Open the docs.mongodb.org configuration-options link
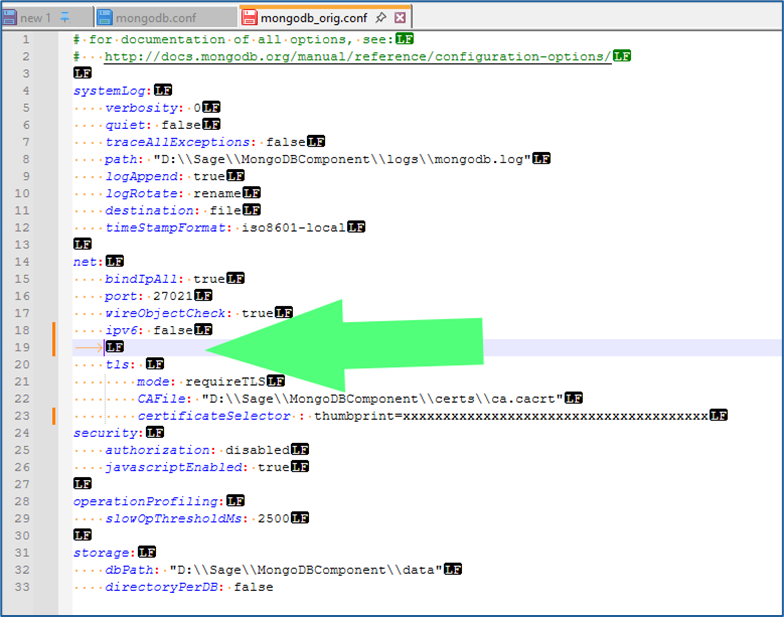 click(357, 56)
